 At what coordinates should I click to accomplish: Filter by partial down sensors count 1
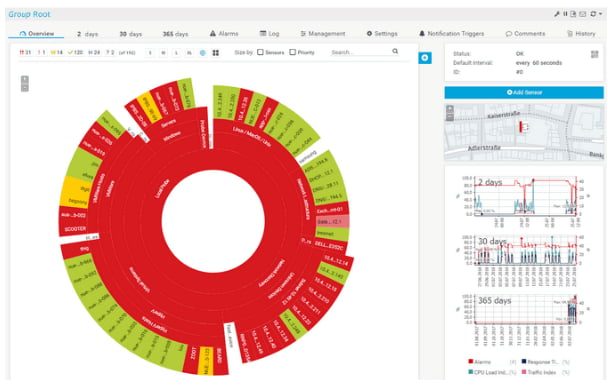tap(41, 52)
